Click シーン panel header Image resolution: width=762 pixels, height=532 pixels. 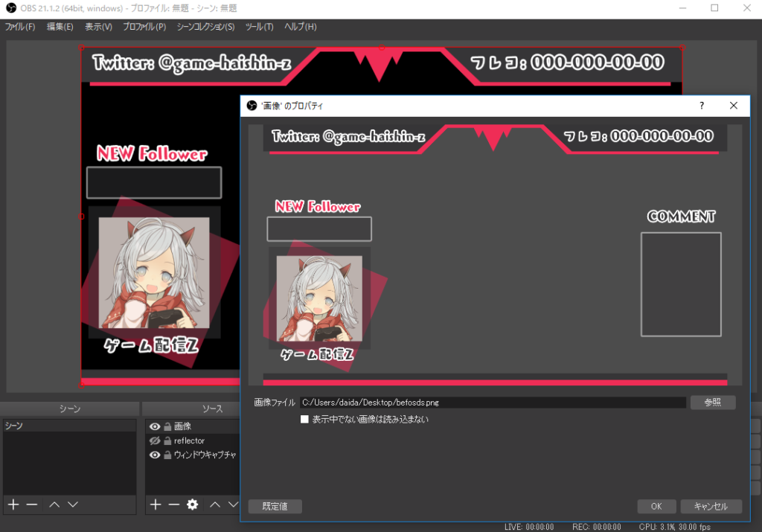click(x=69, y=408)
